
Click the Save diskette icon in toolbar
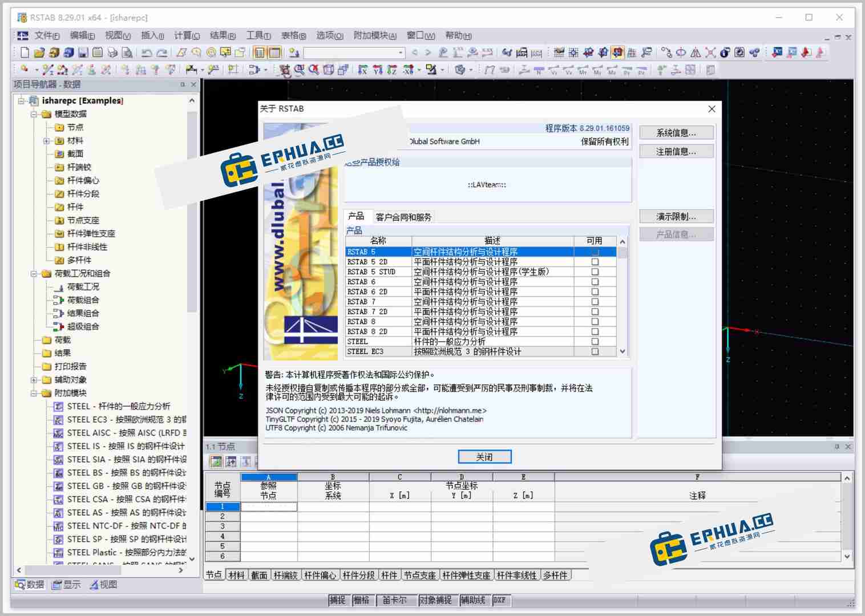point(83,52)
